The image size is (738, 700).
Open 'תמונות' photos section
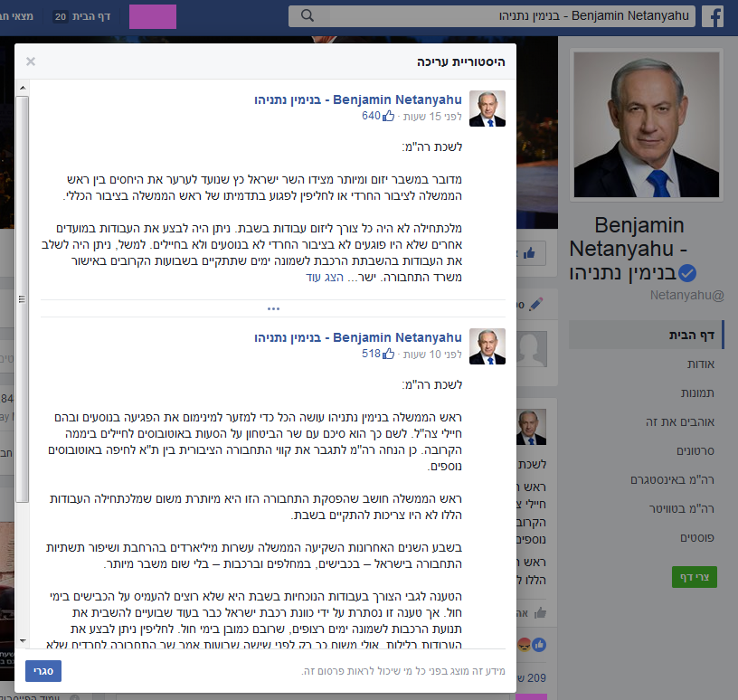click(697, 393)
